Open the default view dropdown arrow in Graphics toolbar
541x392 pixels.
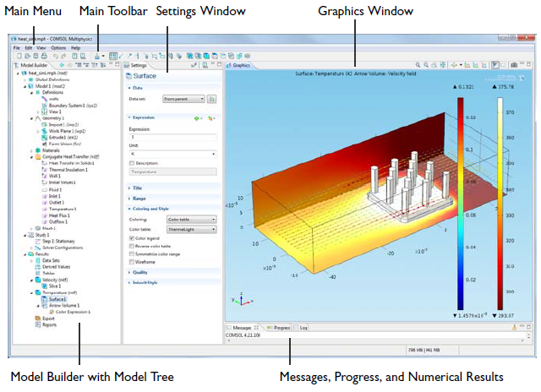point(461,65)
